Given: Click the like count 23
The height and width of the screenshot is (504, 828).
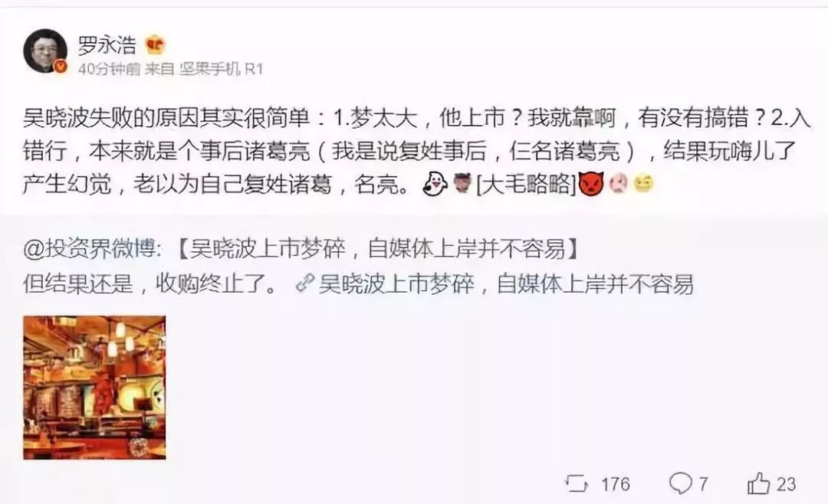Looking at the screenshot, I should (787, 484).
